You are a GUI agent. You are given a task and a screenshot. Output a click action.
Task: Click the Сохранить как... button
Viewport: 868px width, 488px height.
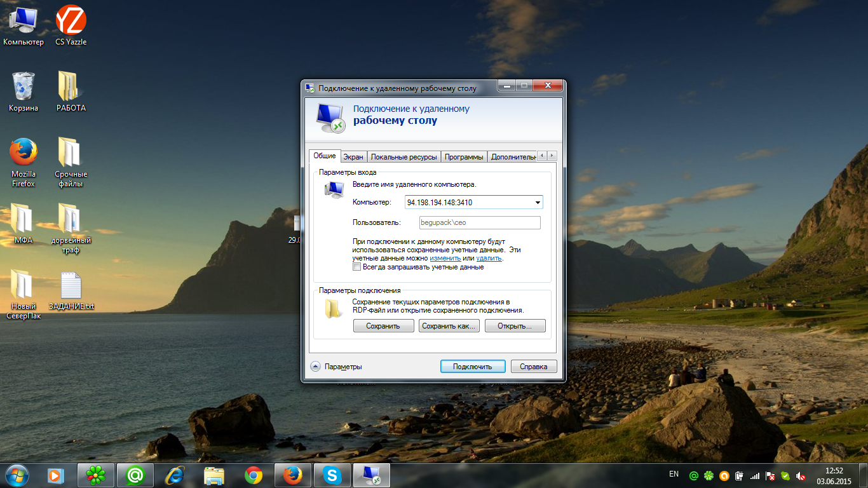(449, 326)
